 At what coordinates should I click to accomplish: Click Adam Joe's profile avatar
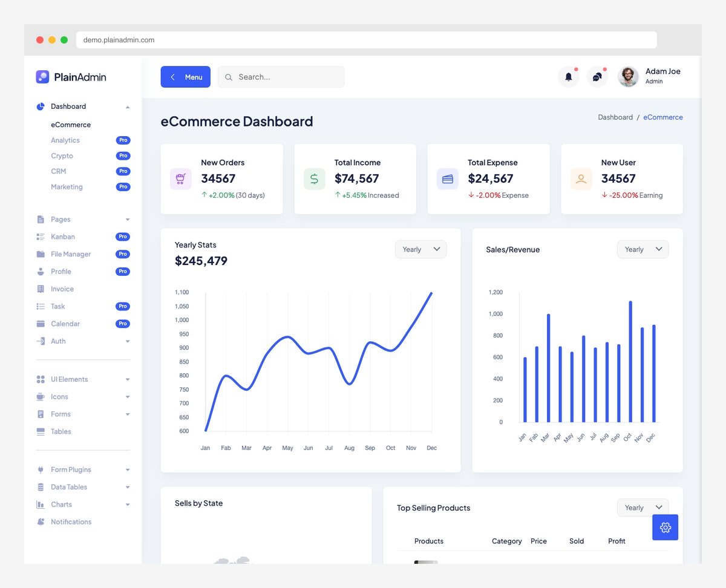[628, 77]
